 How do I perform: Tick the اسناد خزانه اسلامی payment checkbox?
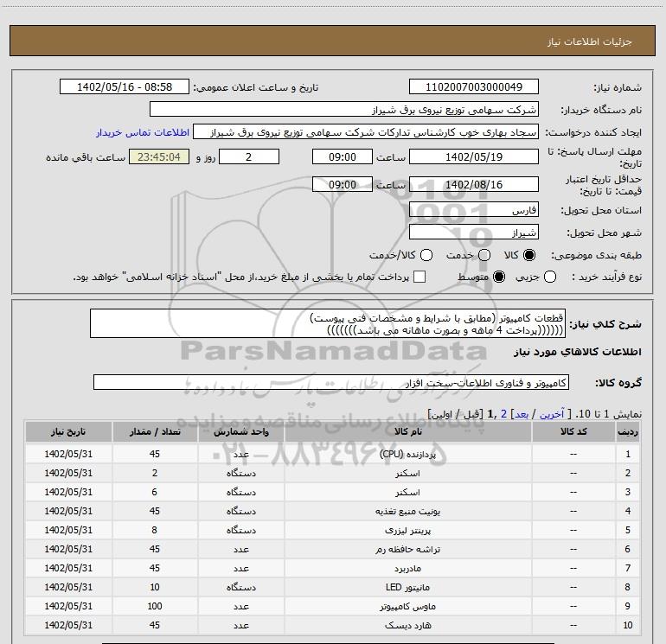(x=419, y=277)
